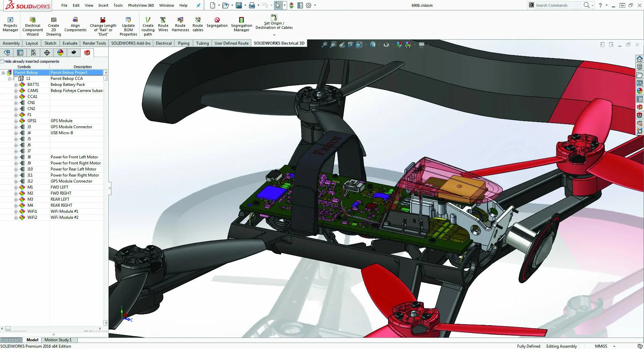Click the Description column header
Viewport: 644px width, 349px height.
tap(83, 67)
